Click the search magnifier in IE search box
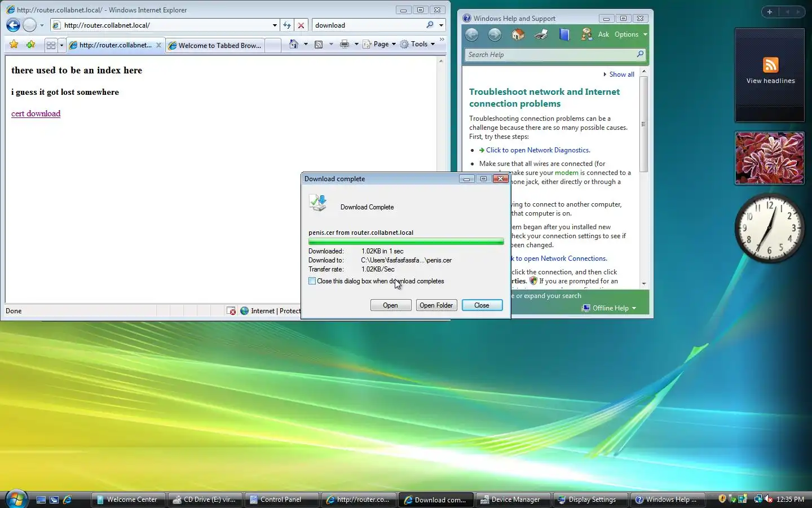This screenshot has width=812, height=508. [430, 25]
